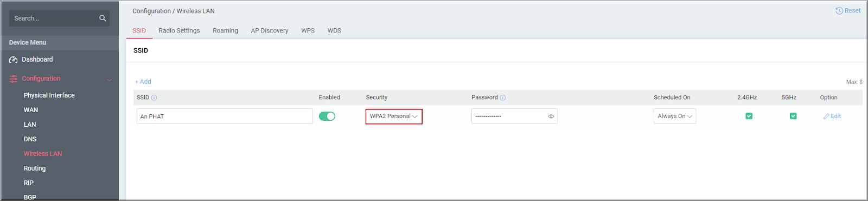868x201 pixels.
Task: Open Routing in the sidebar
Action: click(x=35, y=168)
